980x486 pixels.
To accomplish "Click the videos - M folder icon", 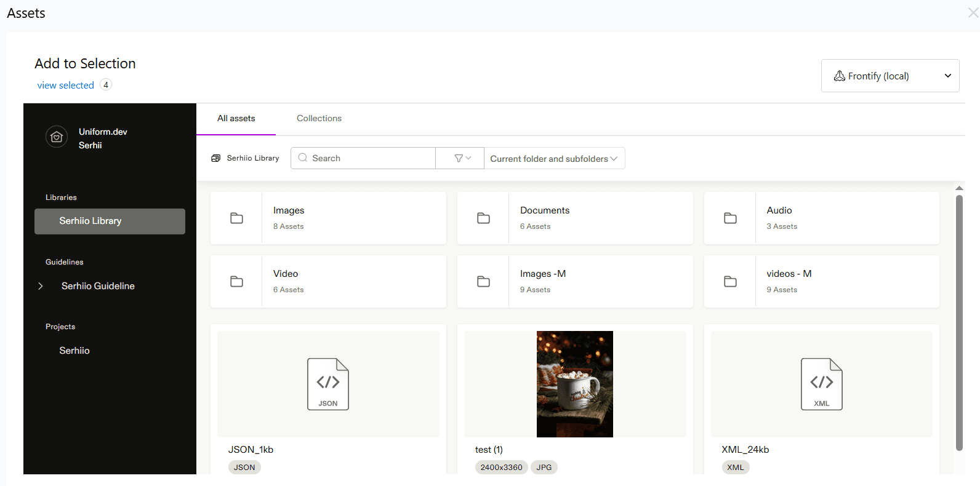I will point(730,282).
